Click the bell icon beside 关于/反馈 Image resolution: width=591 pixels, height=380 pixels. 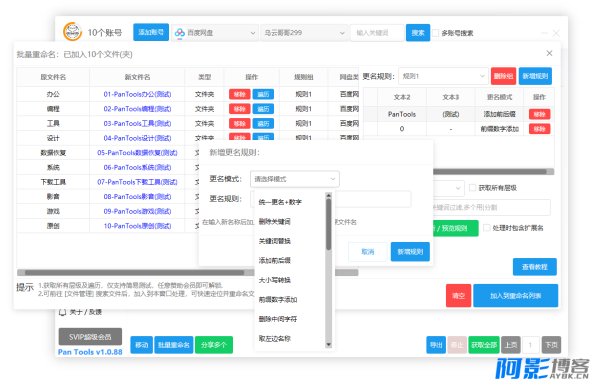(63, 312)
